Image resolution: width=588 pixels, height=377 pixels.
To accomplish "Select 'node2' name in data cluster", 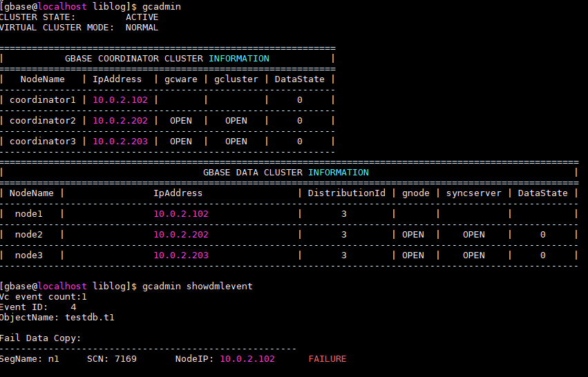I will [29, 235].
